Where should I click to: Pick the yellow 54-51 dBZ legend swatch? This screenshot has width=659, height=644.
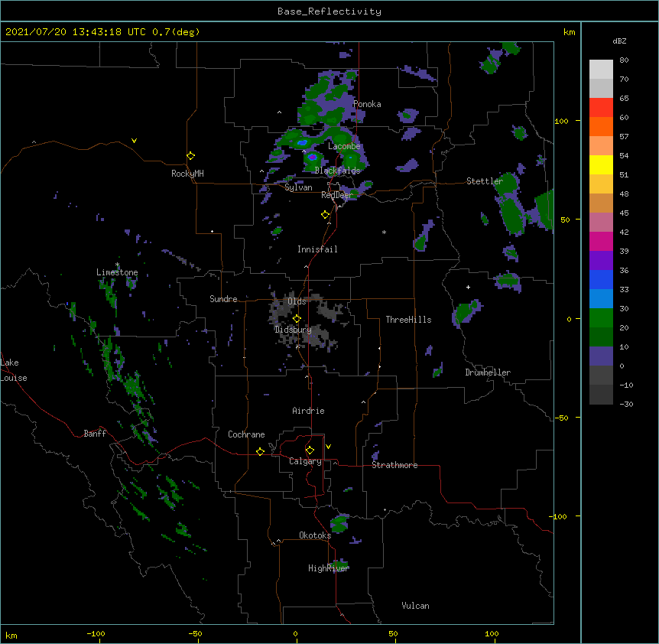601,164
